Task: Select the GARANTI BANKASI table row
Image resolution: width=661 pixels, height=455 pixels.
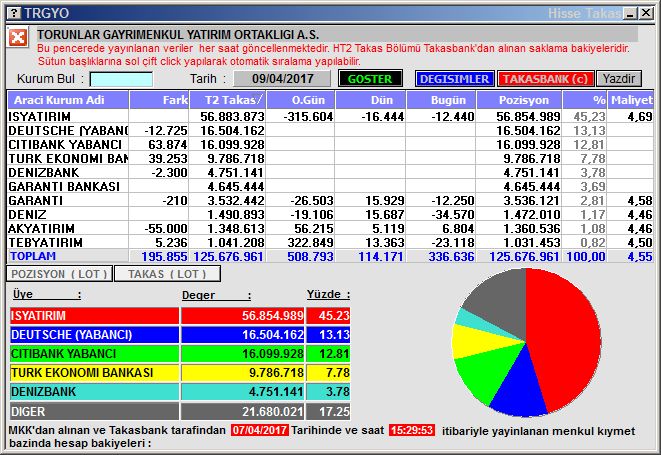Action: tap(330, 186)
